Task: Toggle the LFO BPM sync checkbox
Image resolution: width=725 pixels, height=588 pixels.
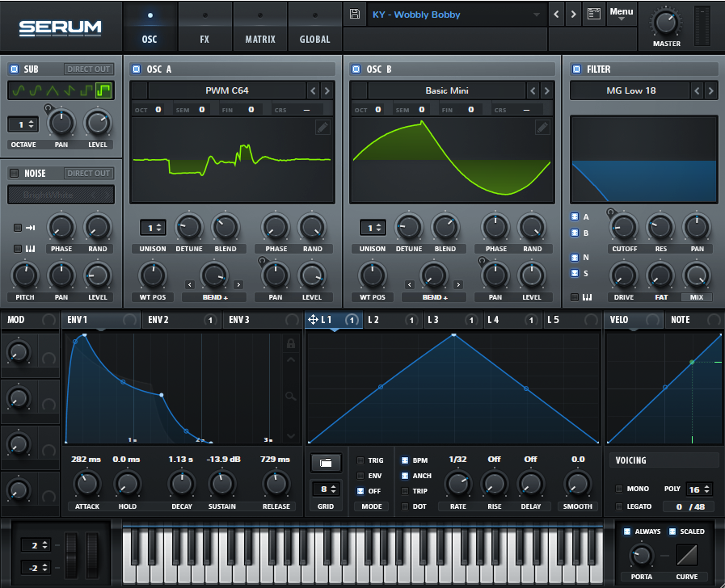Action: (x=406, y=460)
